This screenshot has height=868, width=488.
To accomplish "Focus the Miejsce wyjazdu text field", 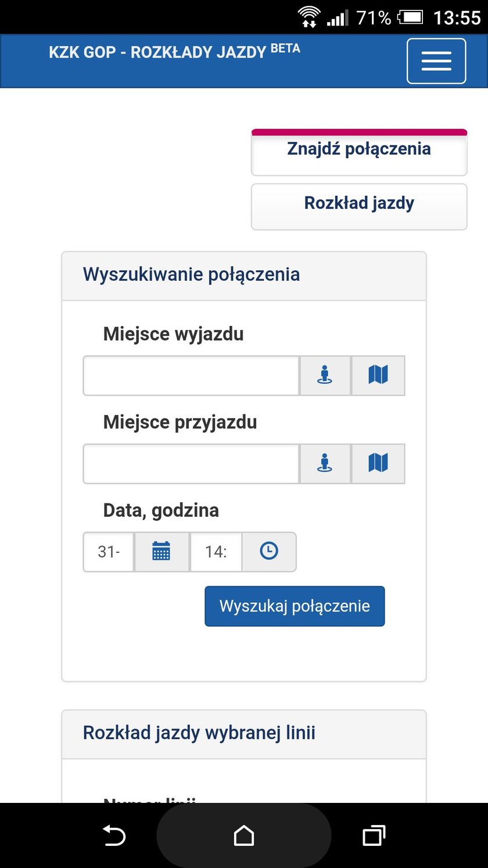I will point(191,376).
